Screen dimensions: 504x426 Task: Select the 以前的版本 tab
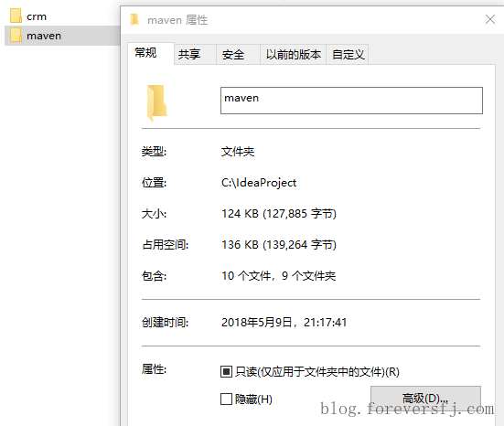(x=293, y=54)
